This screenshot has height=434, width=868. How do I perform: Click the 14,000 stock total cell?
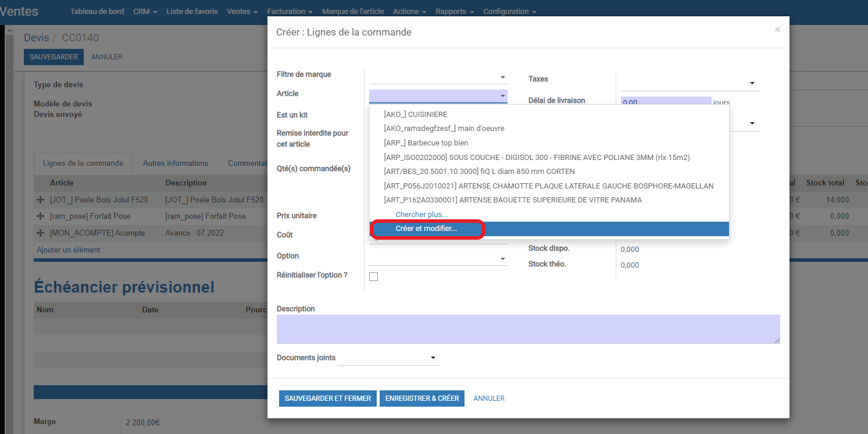tap(837, 200)
